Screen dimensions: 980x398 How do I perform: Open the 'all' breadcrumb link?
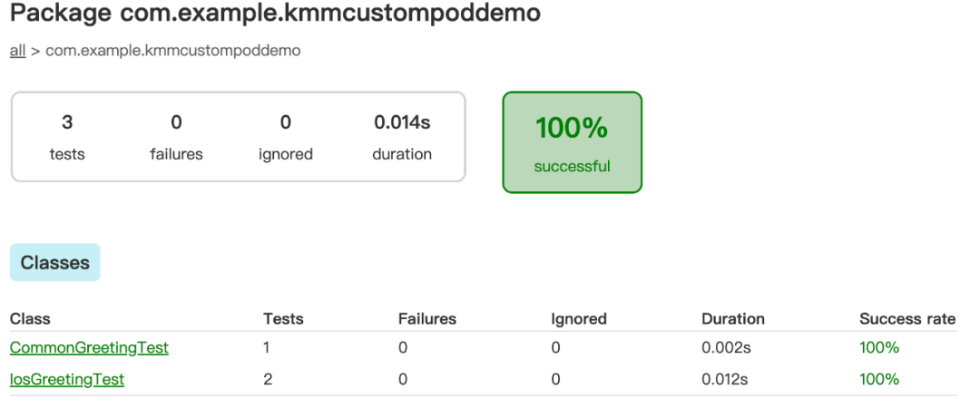click(x=17, y=51)
